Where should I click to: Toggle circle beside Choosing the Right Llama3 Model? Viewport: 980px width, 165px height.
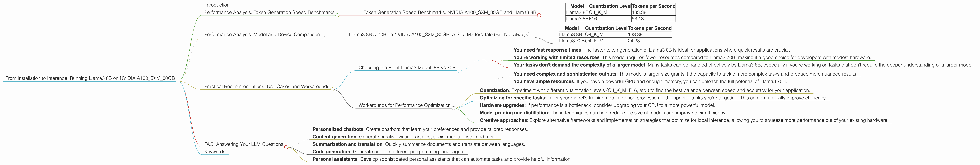click(458, 70)
